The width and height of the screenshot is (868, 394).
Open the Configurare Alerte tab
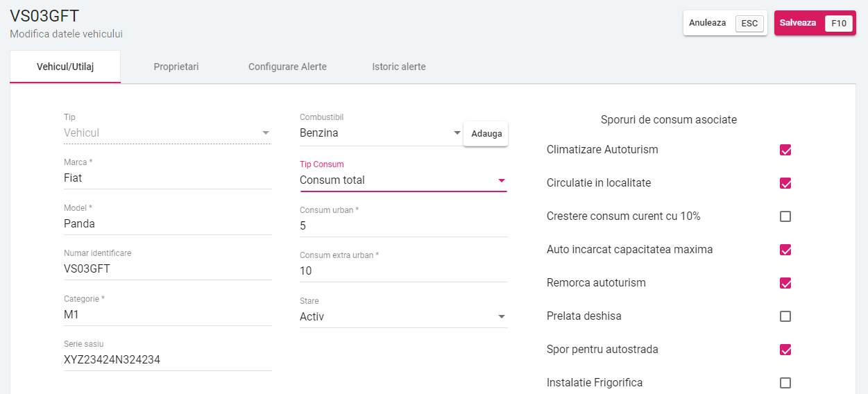(x=287, y=67)
